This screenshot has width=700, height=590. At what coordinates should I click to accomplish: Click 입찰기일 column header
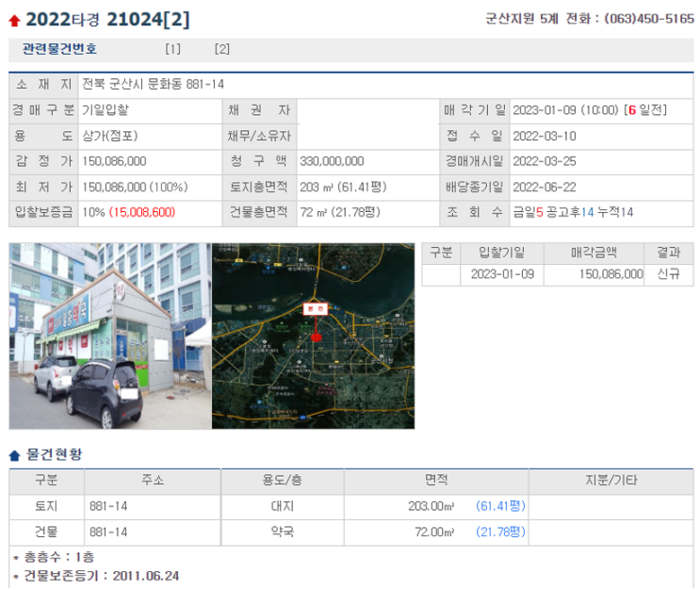pos(501,253)
